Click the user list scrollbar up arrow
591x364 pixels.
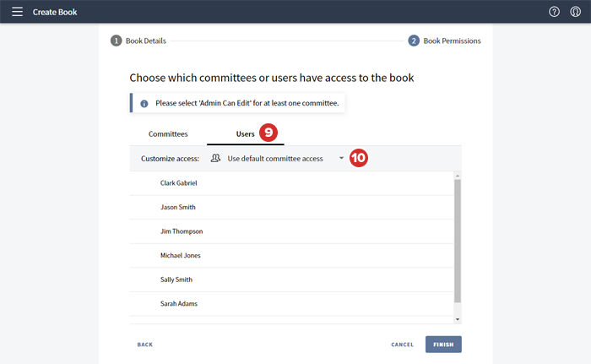click(458, 176)
